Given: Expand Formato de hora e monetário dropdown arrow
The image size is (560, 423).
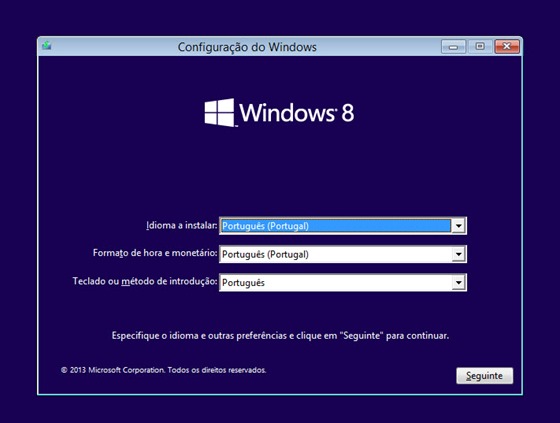Looking at the screenshot, I should click(x=459, y=254).
